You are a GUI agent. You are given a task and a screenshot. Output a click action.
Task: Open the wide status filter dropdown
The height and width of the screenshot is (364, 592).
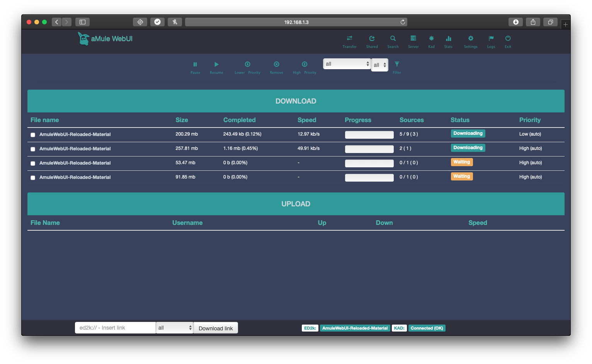coord(347,64)
